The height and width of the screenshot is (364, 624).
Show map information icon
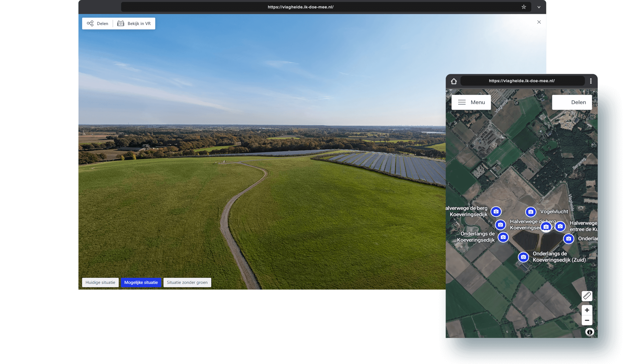[x=589, y=332]
